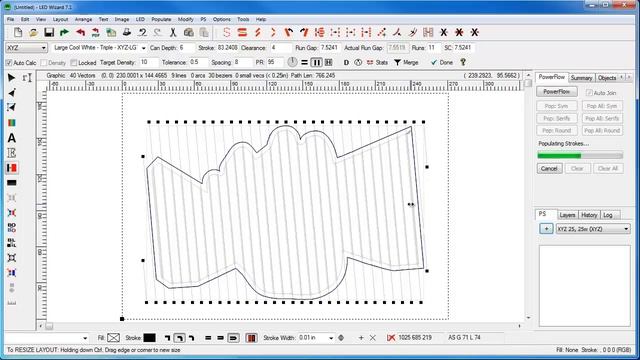
Task: Select the Text tool A
Action: click(x=11, y=138)
